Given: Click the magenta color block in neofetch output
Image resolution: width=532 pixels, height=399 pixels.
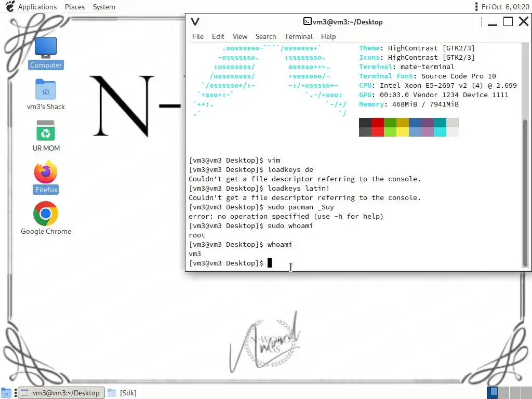Looking at the screenshot, I should pos(428,127).
